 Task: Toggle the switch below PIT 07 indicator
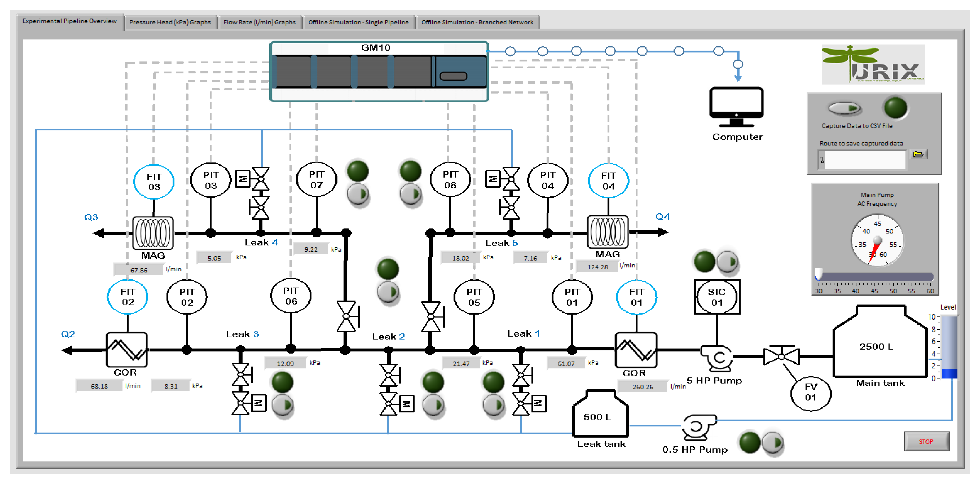(x=358, y=194)
